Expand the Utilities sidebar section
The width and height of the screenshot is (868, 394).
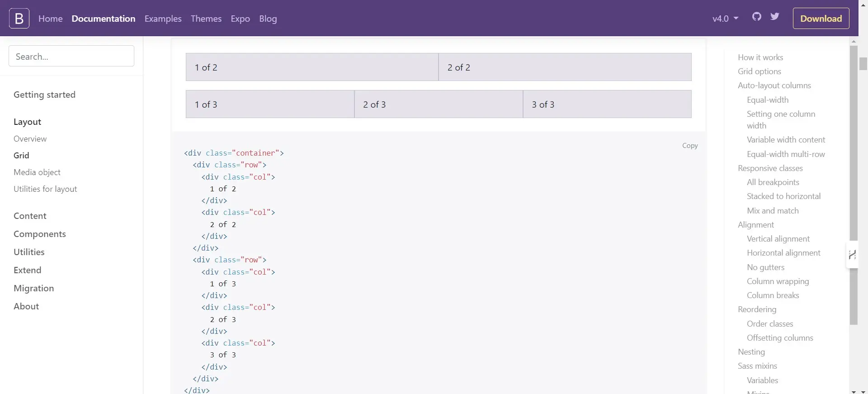pos(29,252)
